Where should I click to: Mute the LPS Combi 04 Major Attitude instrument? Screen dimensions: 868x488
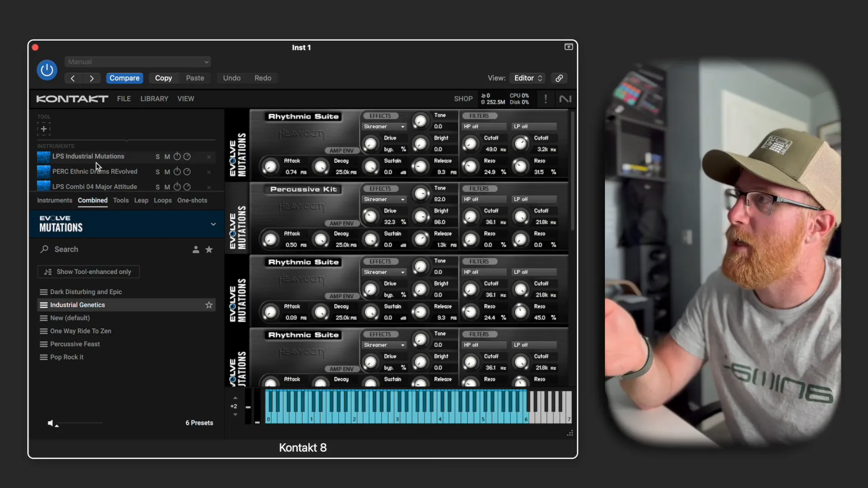pyautogui.click(x=167, y=187)
